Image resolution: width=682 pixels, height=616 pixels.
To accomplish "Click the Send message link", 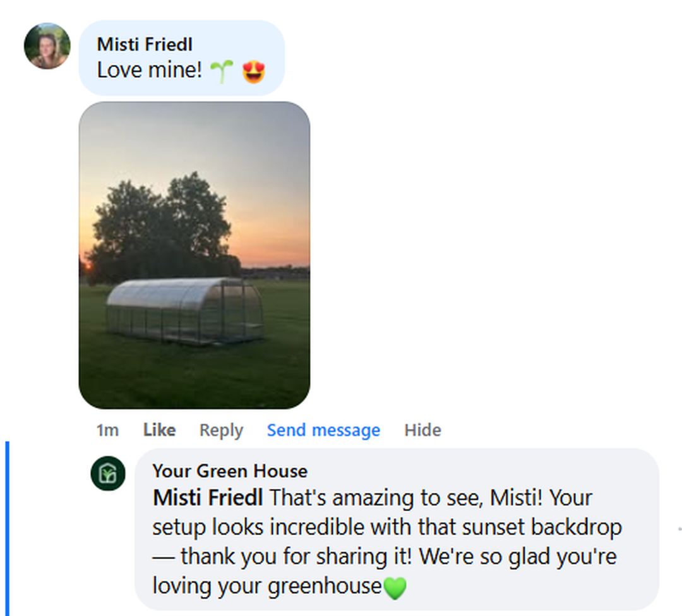I will click(323, 430).
